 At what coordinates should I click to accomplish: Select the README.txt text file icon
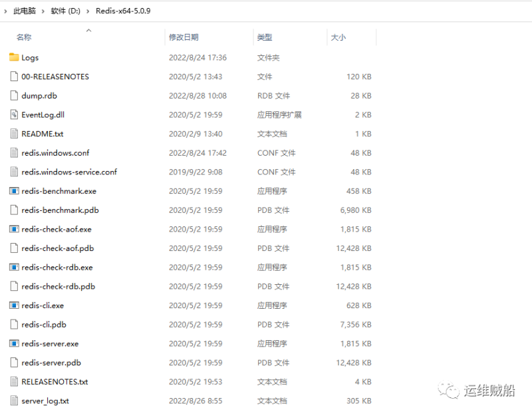15,134
